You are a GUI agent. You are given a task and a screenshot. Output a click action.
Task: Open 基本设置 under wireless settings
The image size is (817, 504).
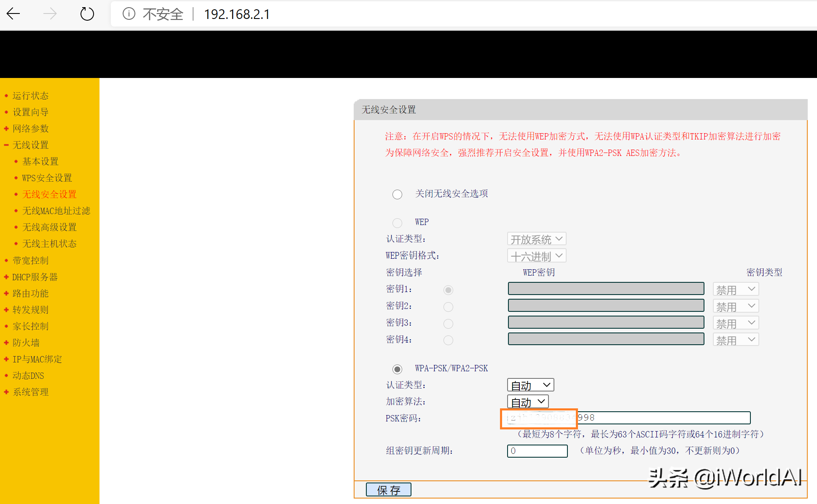tap(40, 161)
